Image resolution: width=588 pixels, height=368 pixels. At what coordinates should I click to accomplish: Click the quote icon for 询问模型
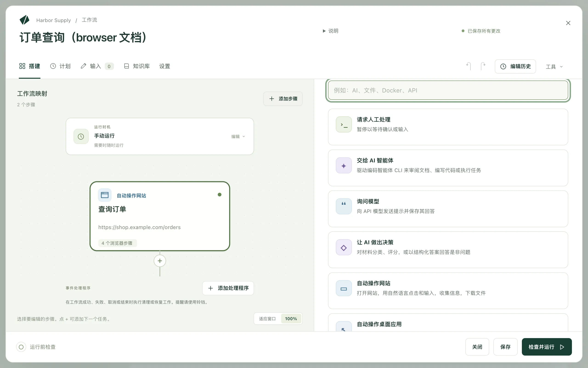pos(344,206)
